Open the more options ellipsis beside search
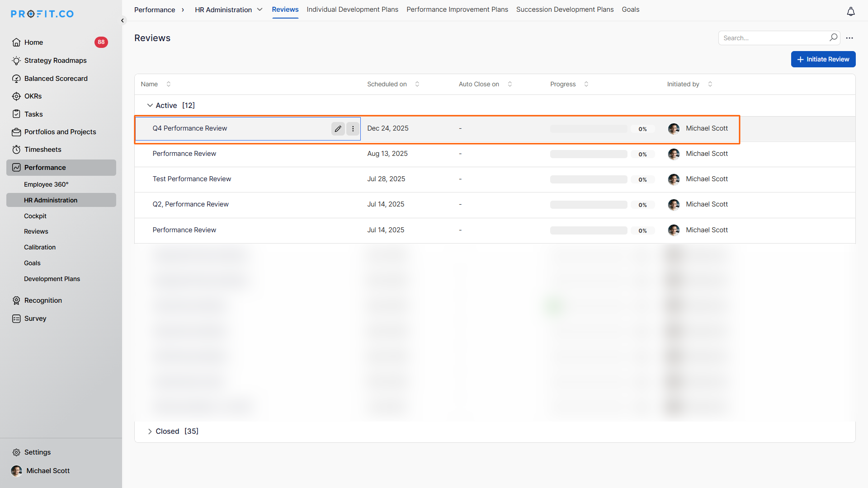The image size is (868, 488). 849,38
